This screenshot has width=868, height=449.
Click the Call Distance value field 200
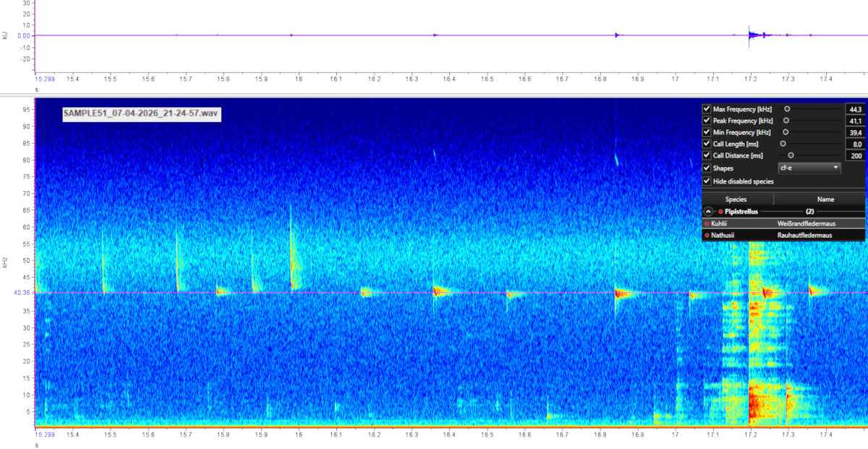tap(854, 155)
